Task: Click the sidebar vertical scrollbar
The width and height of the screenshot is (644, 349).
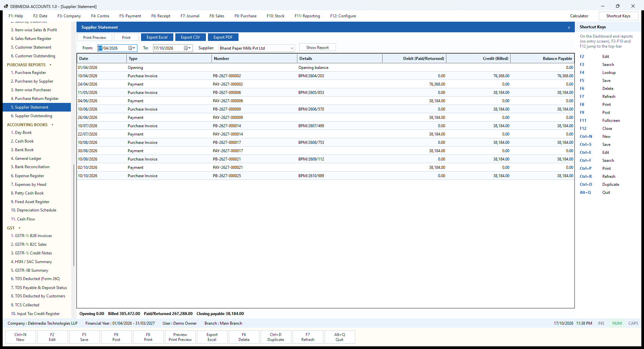Action: [74, 215]
